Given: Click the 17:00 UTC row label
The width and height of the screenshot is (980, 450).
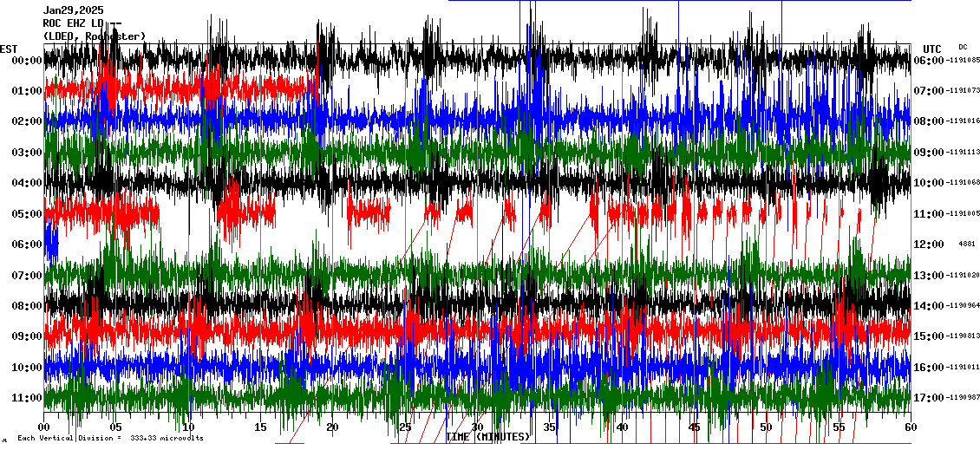Looking at the screenshot, I should pos(929,397).
